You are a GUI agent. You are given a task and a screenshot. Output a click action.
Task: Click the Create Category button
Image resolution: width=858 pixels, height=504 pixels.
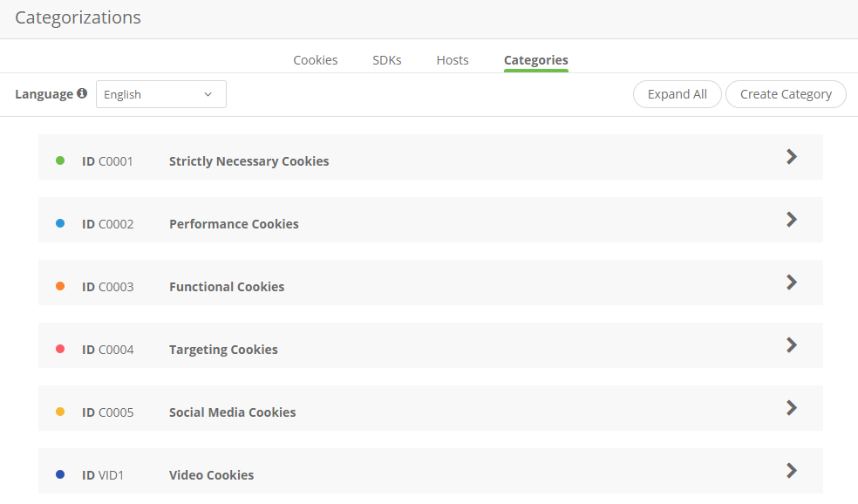(x=786, y=94)
